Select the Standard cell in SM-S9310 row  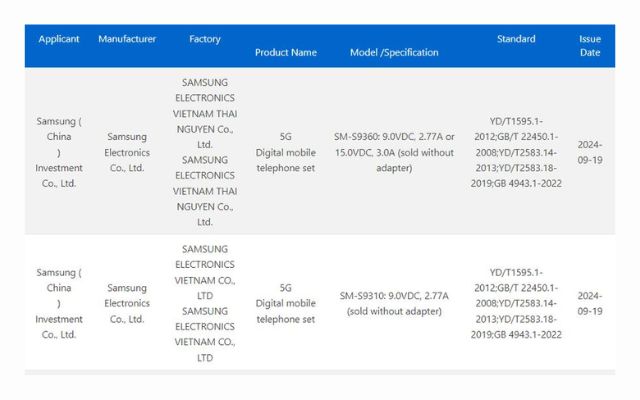516,303
